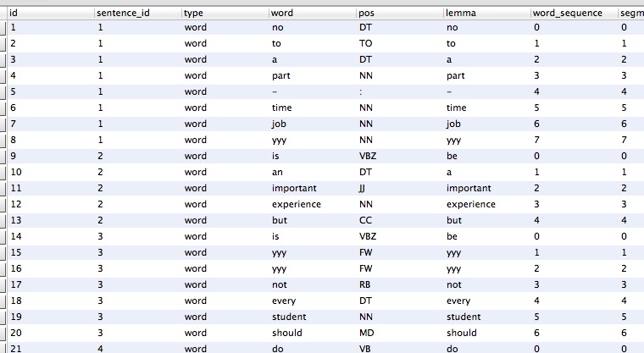Screen dimensions: 644x353
Task: Click the sentence_id column header
Action: (138, 13)
